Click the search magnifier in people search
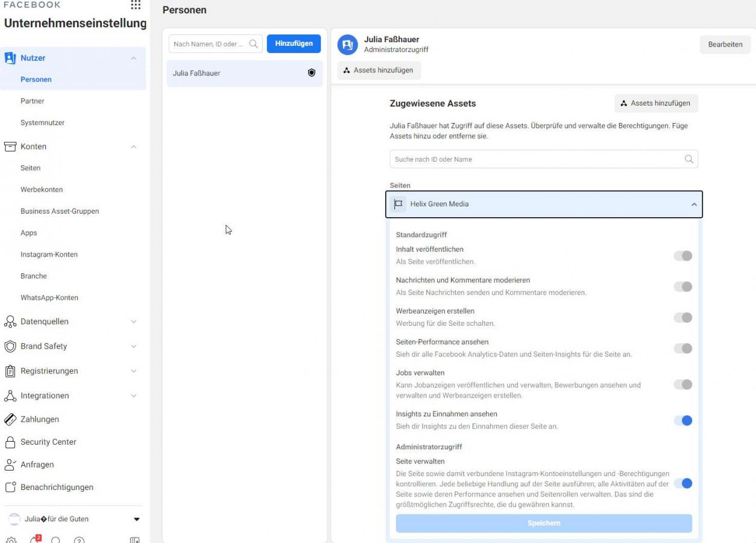756x543 pixels. 254,44
